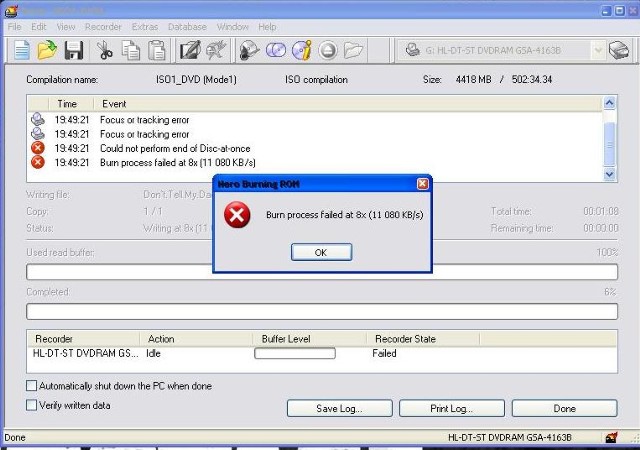Select the HL-DT-ST DVDRAM GS... recorder row
The image size is (640, 450).
322,353
